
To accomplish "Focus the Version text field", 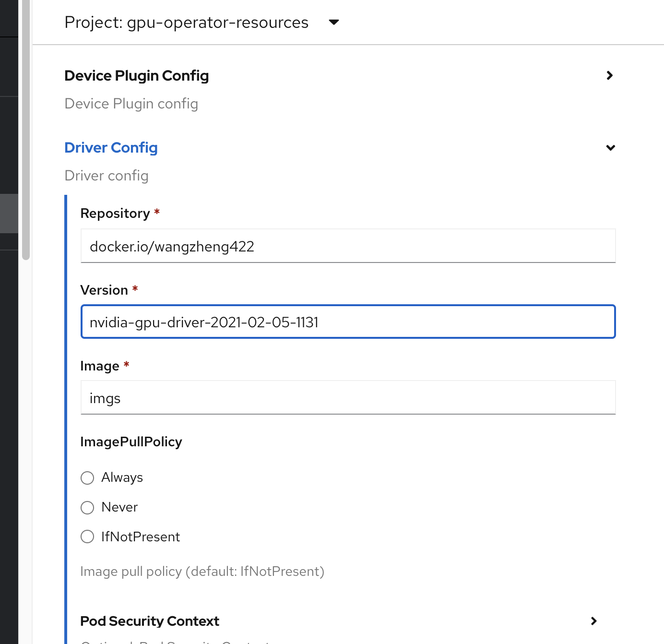I will [x=348, y=322].
